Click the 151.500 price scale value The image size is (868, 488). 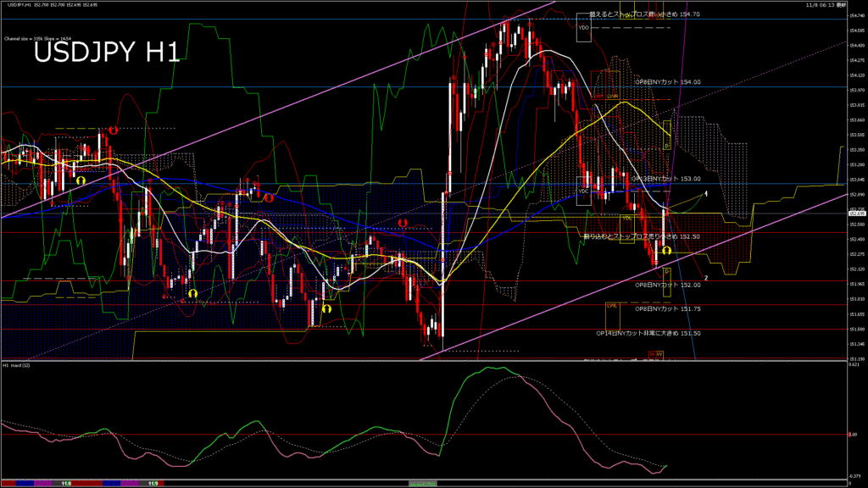[856, 330]
